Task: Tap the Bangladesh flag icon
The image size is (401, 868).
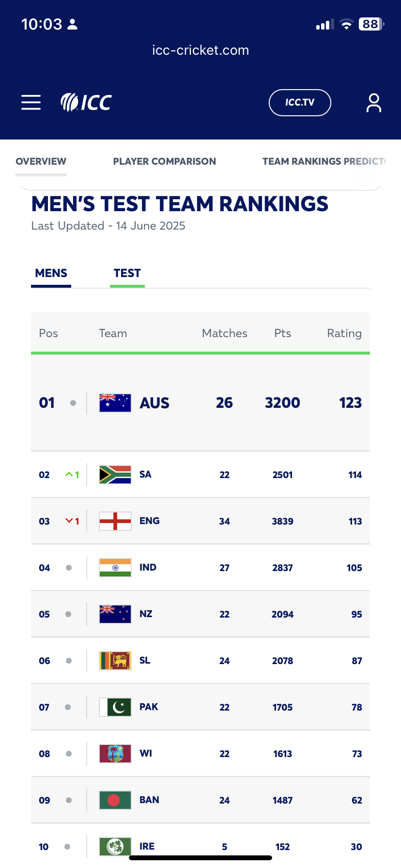Action: pyautogui.click(x=115, y=800)
